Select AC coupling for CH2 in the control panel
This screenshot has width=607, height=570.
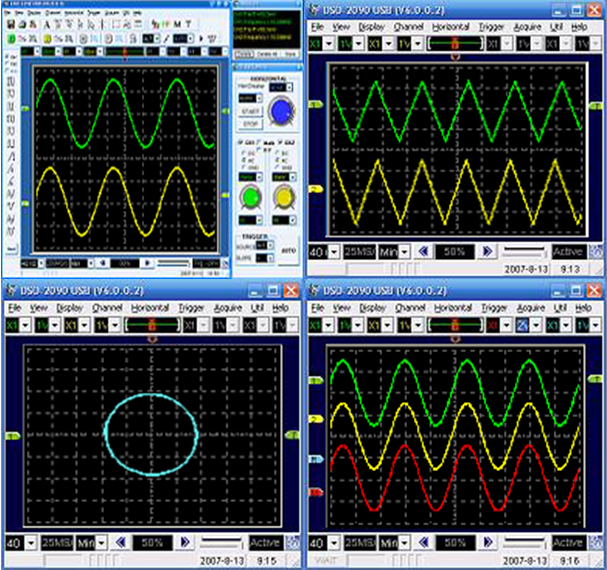(277, 160)
